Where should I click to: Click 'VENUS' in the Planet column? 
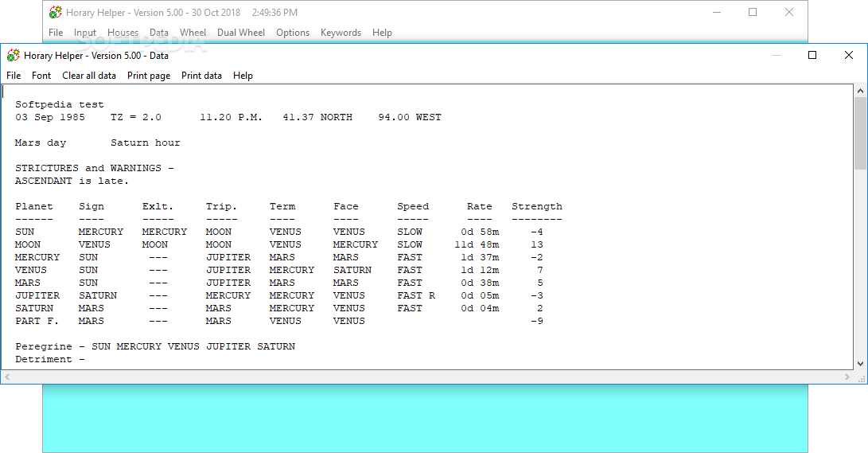[31, 270]
